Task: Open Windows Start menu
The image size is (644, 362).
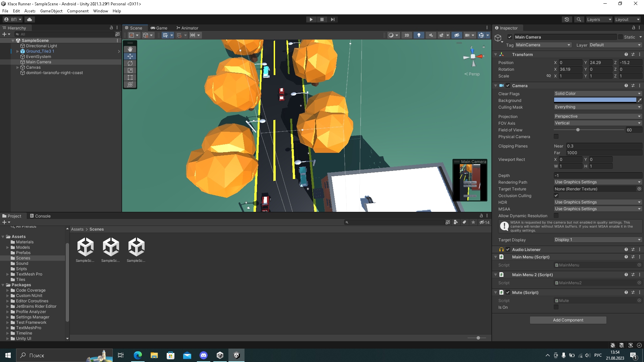Action: point(8,355)
